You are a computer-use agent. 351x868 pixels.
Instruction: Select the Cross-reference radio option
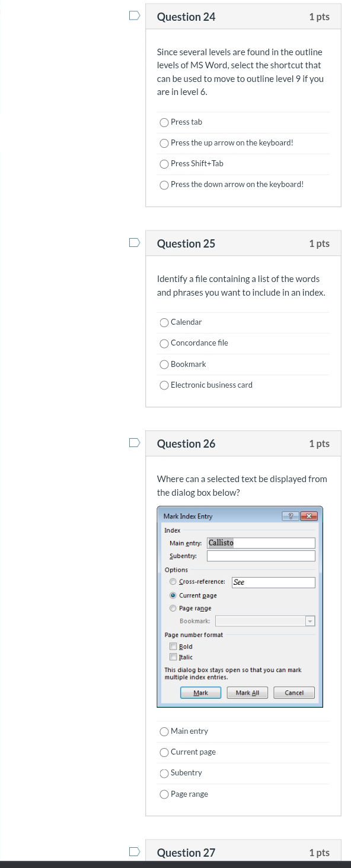pos(173,581)
